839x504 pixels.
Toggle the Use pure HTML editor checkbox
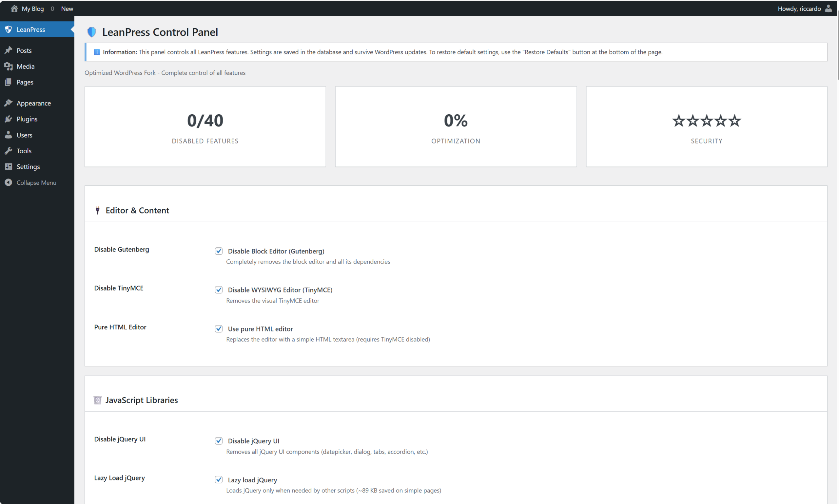(219, 328)
